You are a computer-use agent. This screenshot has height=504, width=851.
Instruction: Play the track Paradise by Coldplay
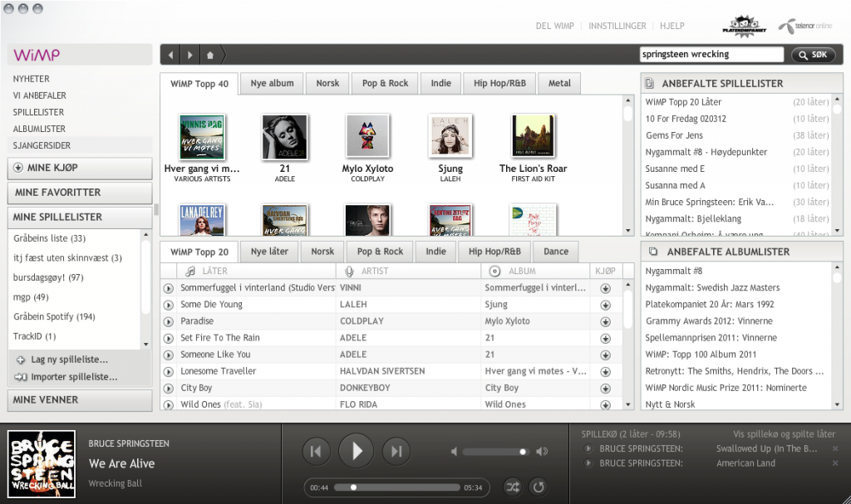(x=169, y=321)
